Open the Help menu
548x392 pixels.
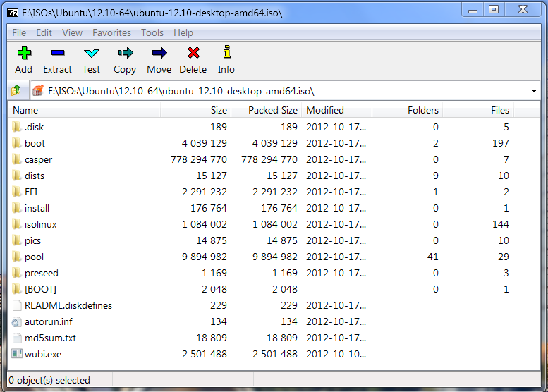pyautogui.click(x=183, y=32)
